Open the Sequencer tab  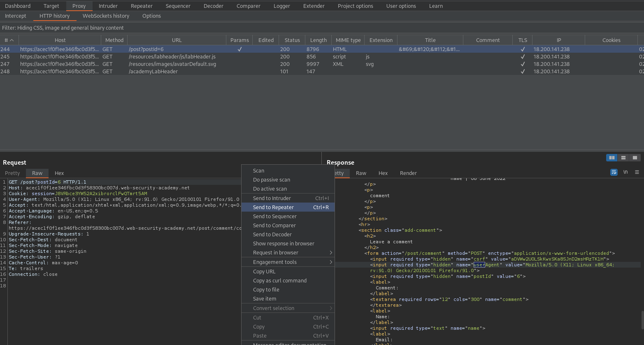click(178, 6)
